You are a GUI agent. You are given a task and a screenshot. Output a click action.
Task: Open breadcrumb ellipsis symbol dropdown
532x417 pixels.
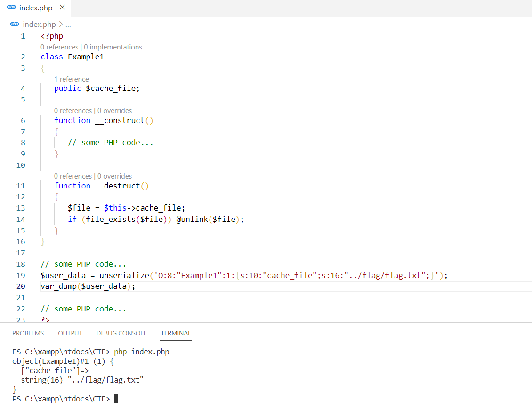68,25
